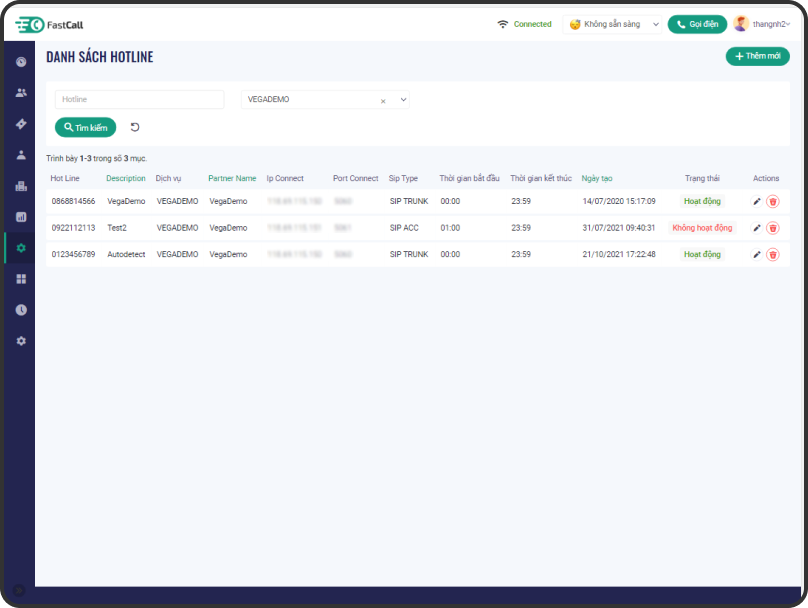Viewport: 808px width, 608px height.
Task: Focus the Hotline search input field
Action: tap(139, 100)
